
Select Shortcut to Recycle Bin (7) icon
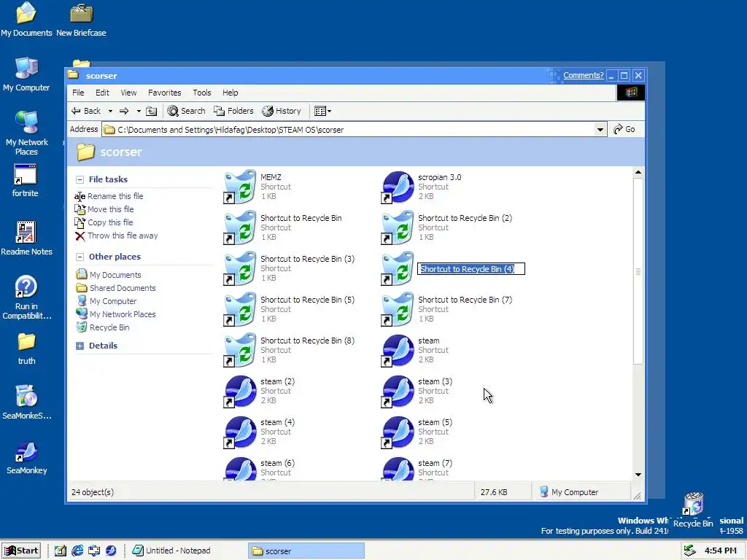pyautogui.click(x=398, y=309)
